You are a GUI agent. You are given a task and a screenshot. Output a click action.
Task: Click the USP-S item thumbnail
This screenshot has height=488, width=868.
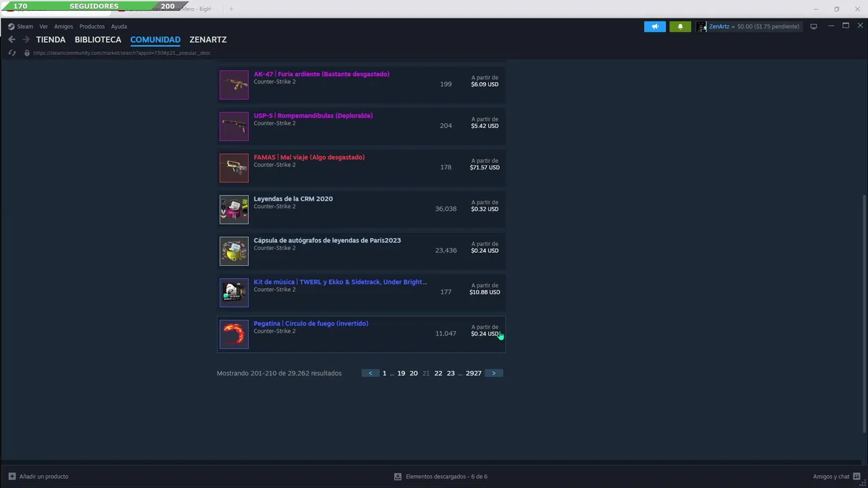click(x=234, y=126)
